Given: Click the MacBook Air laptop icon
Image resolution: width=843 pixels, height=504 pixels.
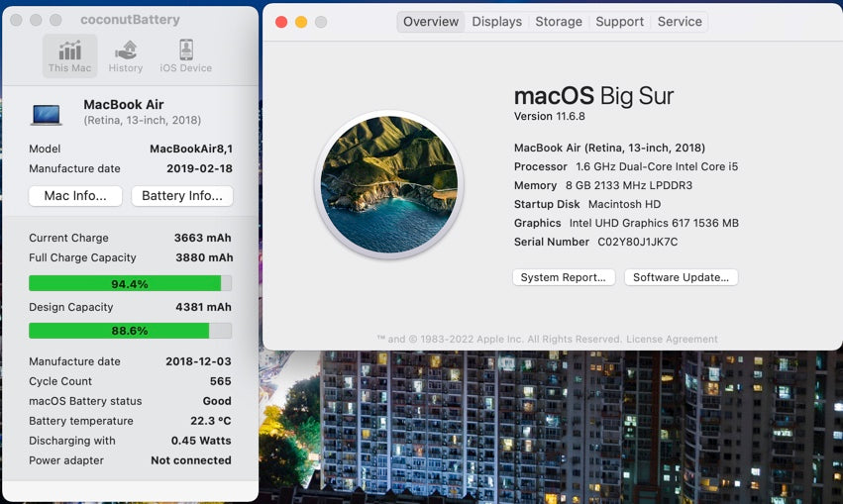Looking at the screenshot, I should (47, 115).
